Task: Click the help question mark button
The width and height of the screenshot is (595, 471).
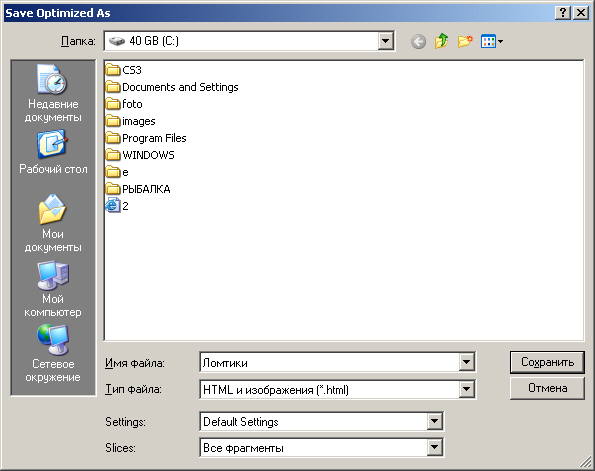Action: (563, 13)
